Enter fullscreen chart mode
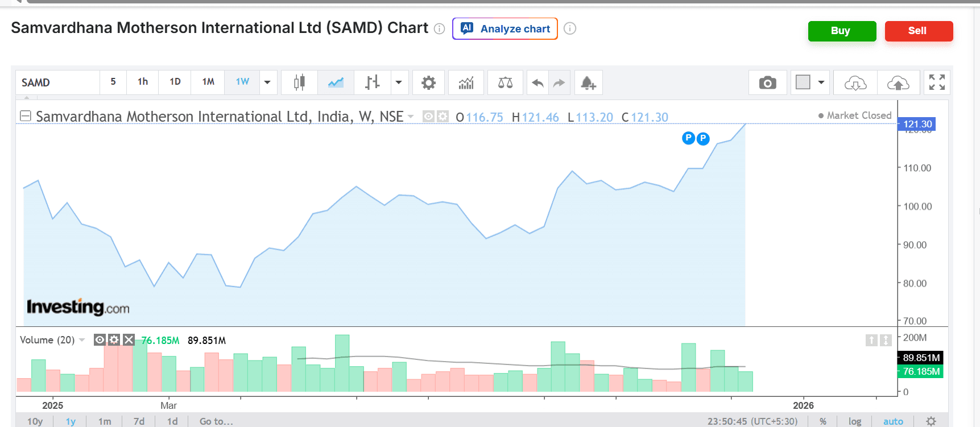 tap(937, 82)
